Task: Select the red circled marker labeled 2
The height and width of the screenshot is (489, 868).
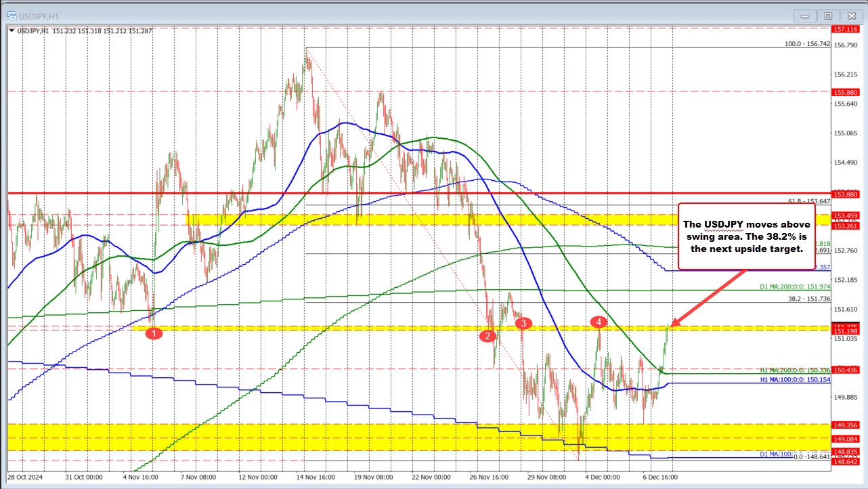Action: click(487, 335)
